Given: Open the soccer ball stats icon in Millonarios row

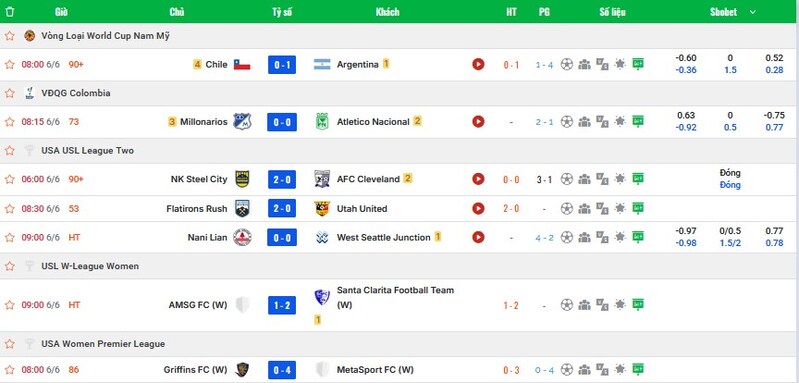Looking at the screenshot, I should coord(567,121).
